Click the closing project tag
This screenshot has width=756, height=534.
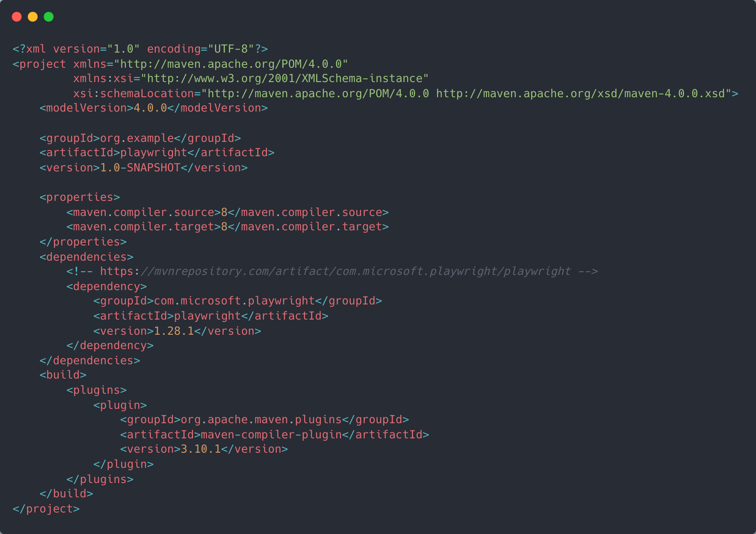click(x=46, y=509)
